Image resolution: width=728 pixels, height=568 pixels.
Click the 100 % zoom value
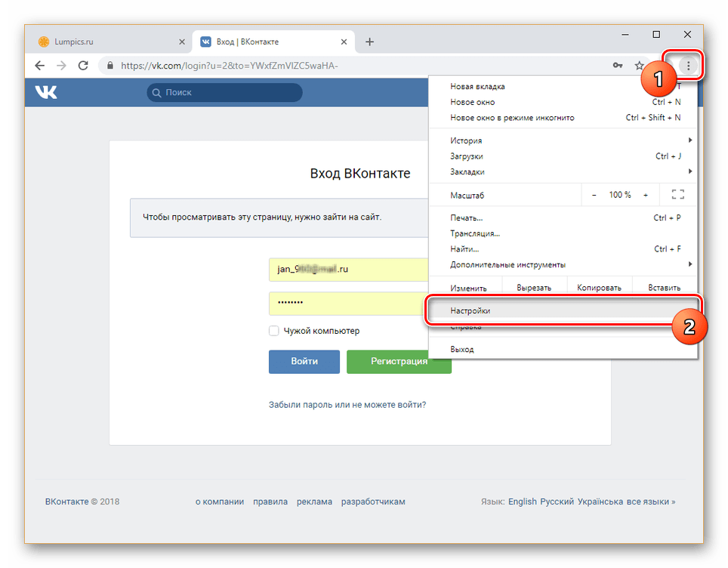click(x=620, y=195)
